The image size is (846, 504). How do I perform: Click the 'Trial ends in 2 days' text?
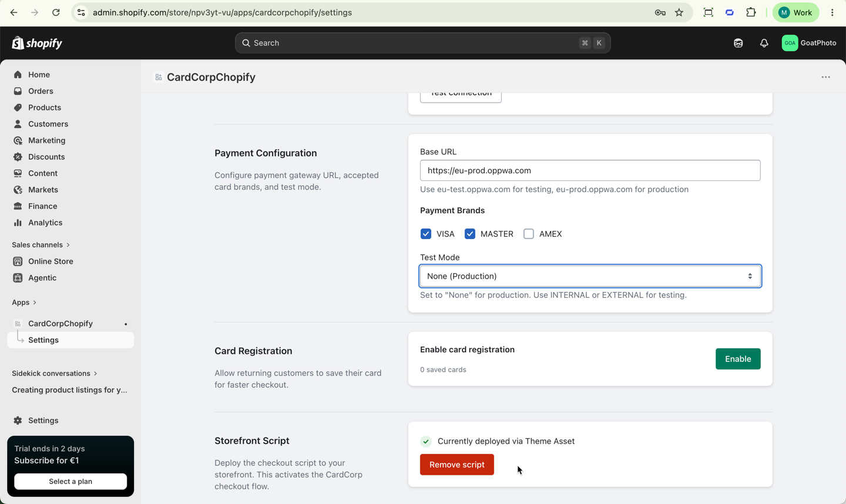(49, 449)
